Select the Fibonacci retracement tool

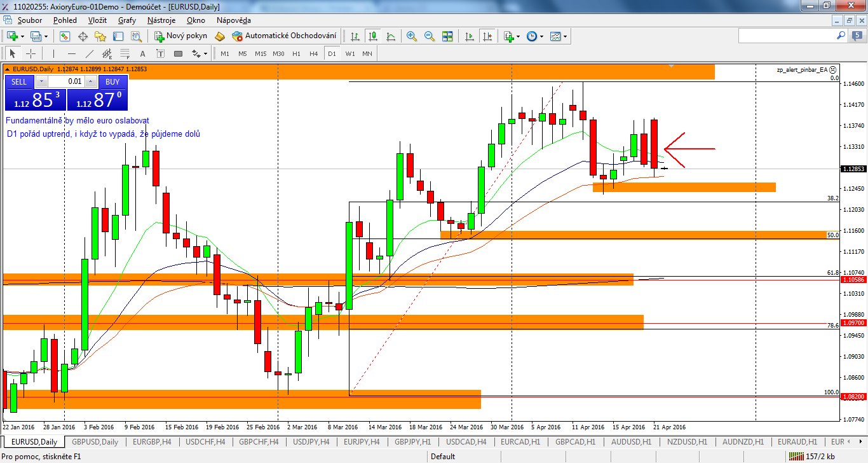tap(125, 53)
